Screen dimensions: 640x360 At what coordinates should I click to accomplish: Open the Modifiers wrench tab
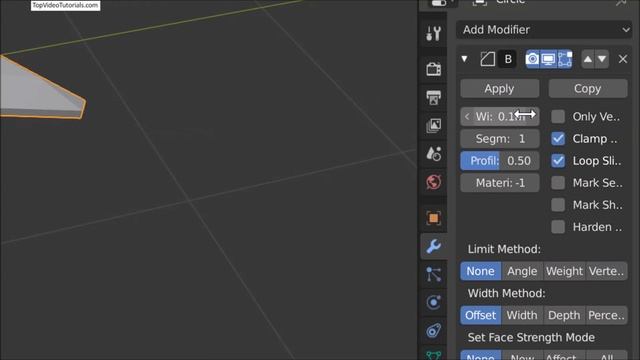pos(433,246)
